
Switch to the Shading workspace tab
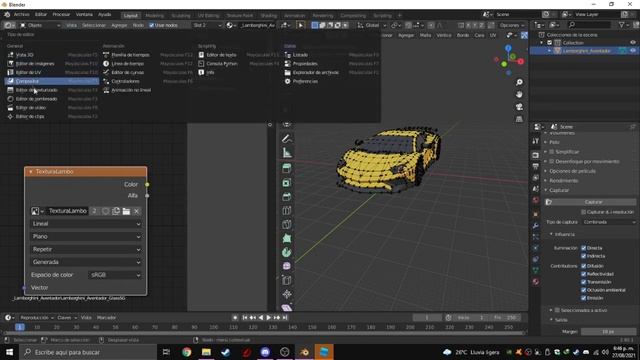(269, 16)
